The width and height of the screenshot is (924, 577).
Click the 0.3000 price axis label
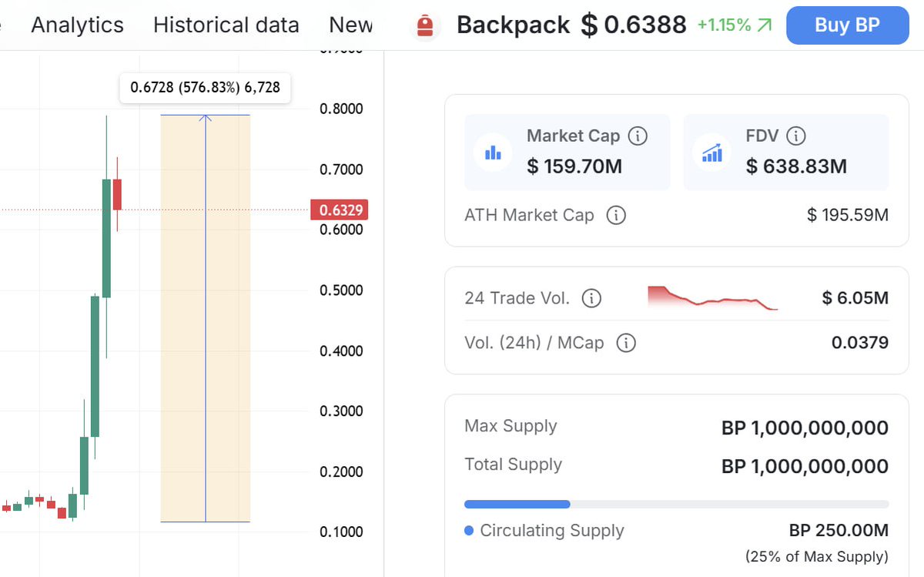click(341, 411)
